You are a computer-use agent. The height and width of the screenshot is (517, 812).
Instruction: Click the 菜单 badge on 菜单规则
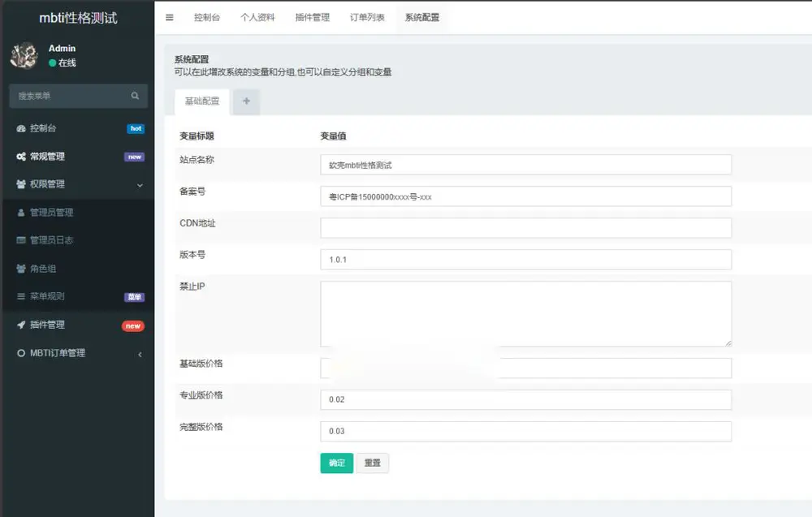pos(135,297)
